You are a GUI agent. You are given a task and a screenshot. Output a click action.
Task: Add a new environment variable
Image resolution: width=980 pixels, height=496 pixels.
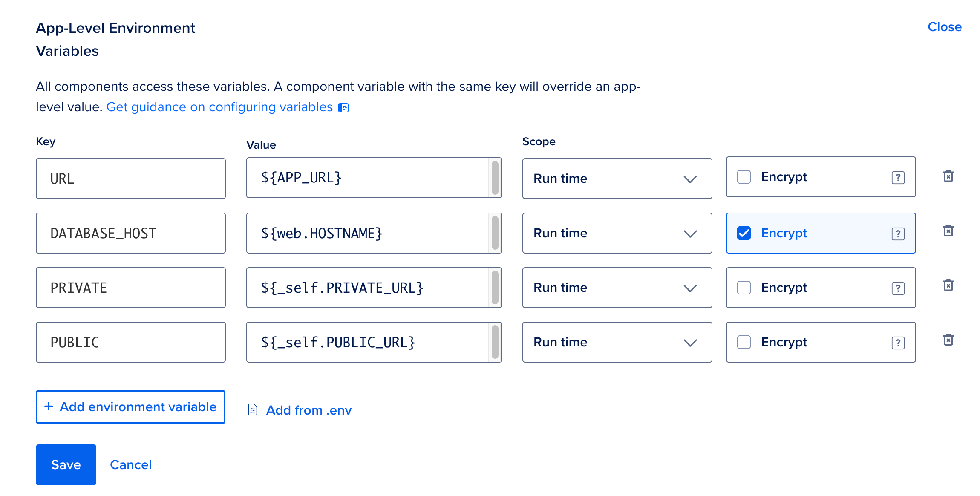pyautogui.click(x=130, y=407)
